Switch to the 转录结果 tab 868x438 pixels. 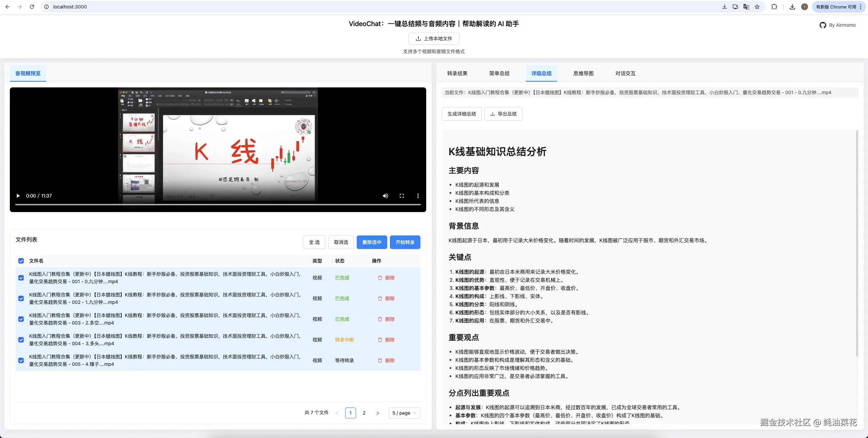[457, 73]
